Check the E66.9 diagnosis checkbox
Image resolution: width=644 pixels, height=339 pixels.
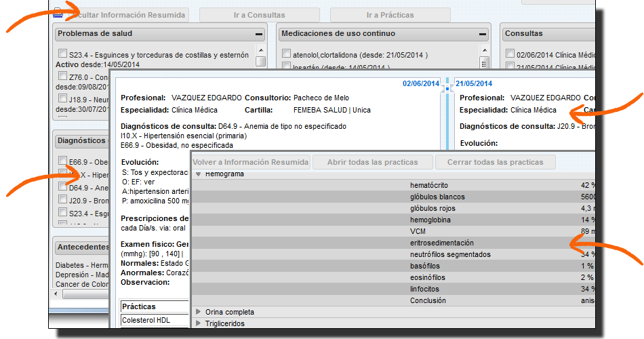pos(63,162)
